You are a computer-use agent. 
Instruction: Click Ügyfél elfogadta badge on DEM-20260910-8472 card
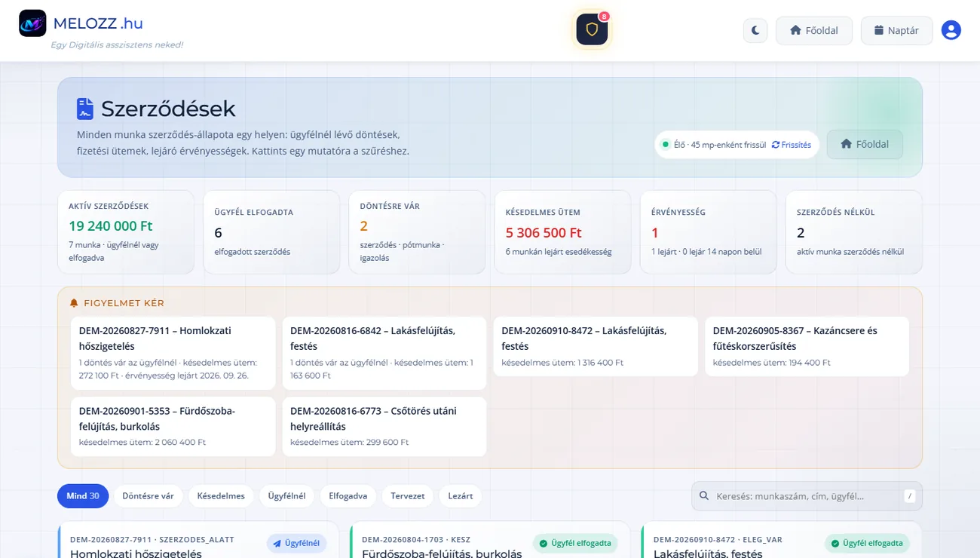[867, 543]
